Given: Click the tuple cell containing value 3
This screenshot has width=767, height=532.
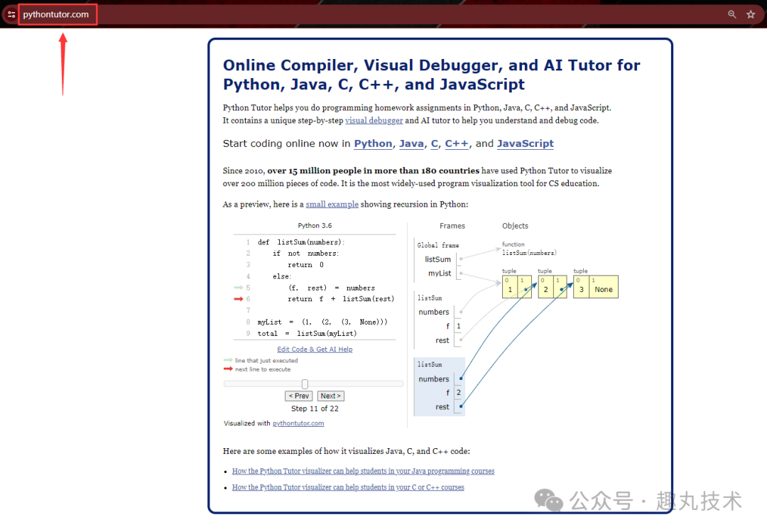Looking at the screenshot, I should [581, 287].
